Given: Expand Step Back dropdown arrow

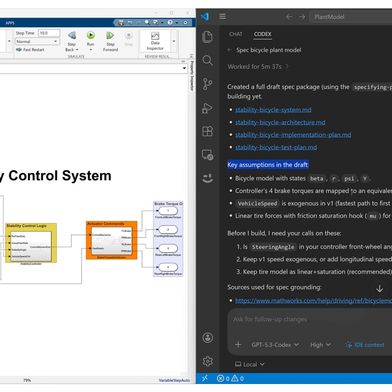Looking at the screenshot, I should pyautogui.click(x=78, y=50).
